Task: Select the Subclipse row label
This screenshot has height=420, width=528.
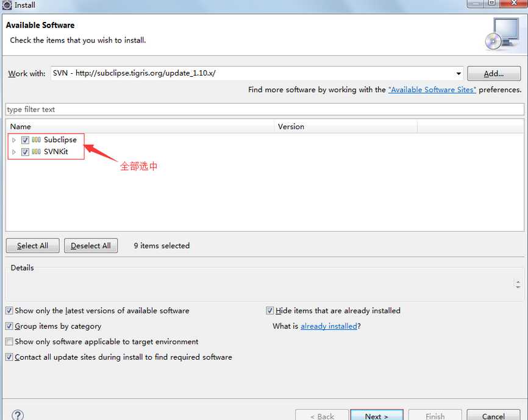Action: (60, 140)
